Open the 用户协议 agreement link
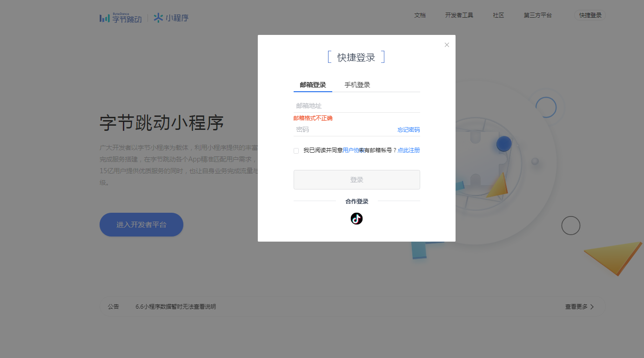The width and height of the screenshot is (644, 358). (x=351, y=150)
